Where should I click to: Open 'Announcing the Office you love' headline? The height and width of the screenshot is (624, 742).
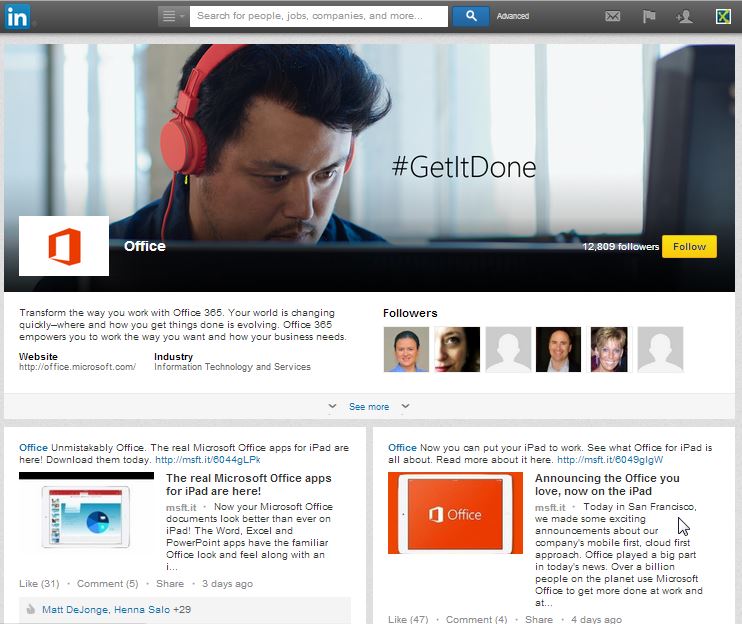[x=607, y=484]
